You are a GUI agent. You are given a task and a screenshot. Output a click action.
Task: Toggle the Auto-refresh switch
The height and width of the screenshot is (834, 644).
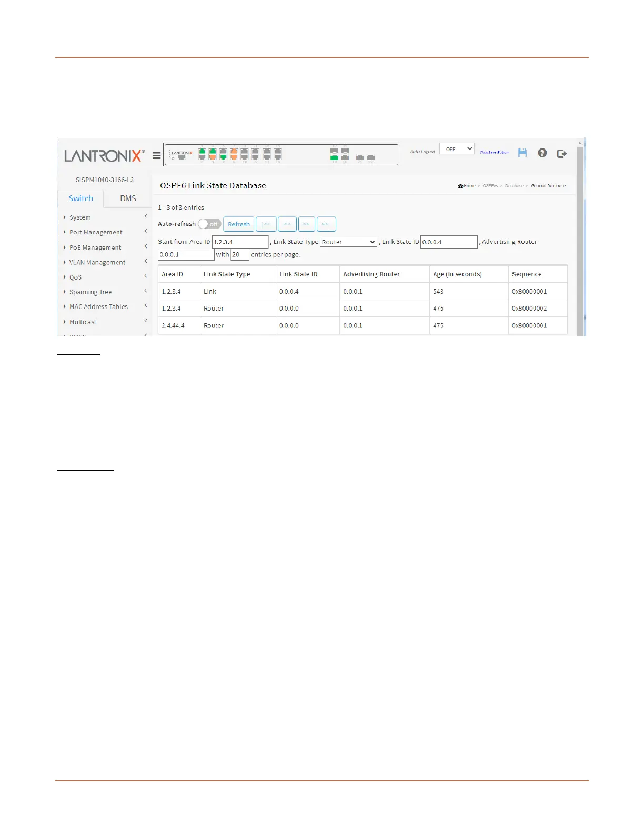(209, 224)
